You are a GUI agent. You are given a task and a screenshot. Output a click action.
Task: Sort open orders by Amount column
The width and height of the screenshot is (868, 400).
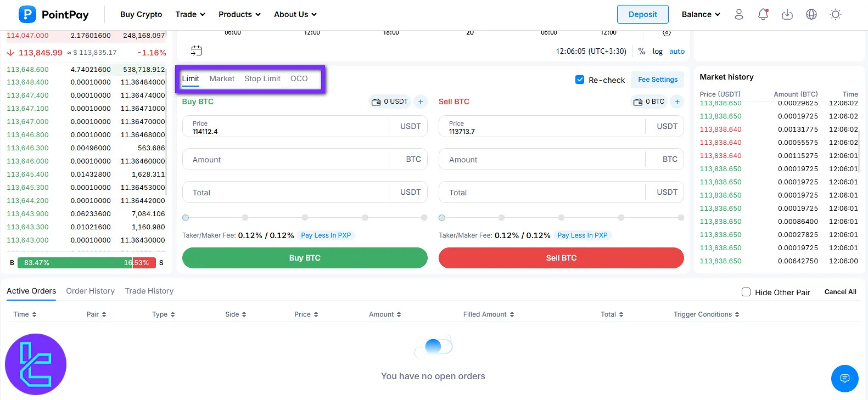click(385, 314)
